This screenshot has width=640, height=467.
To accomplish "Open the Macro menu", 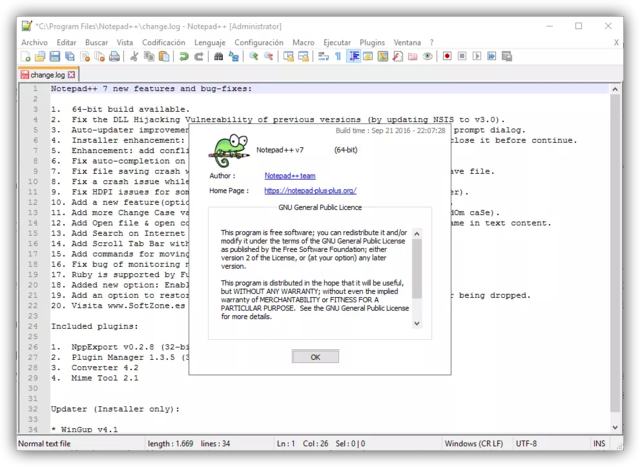I will pos(303,42).
